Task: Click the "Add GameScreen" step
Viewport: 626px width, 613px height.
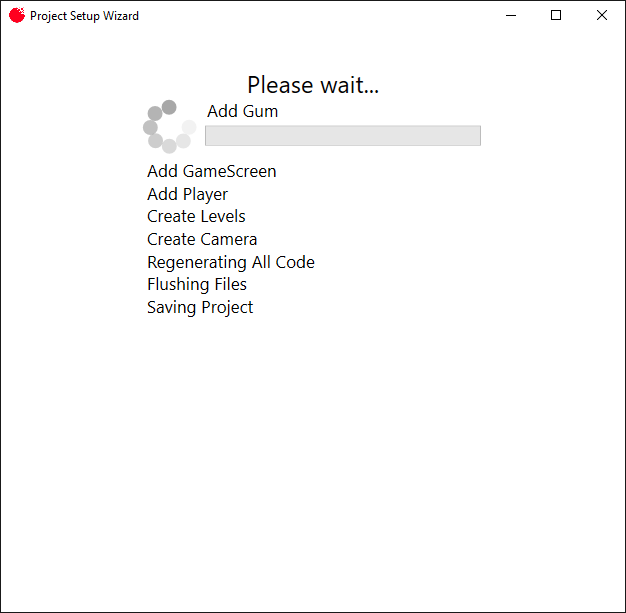Action: pos(212,171)
